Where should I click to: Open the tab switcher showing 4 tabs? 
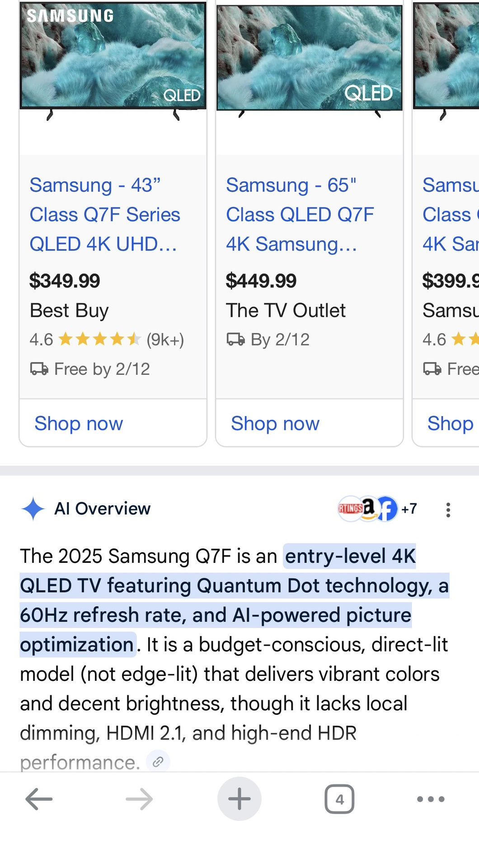[x=339, y=799]
